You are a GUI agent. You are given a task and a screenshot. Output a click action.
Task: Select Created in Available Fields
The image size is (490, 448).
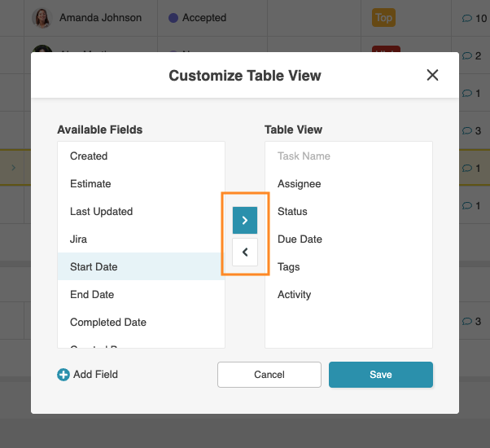(x=89, y=156)
